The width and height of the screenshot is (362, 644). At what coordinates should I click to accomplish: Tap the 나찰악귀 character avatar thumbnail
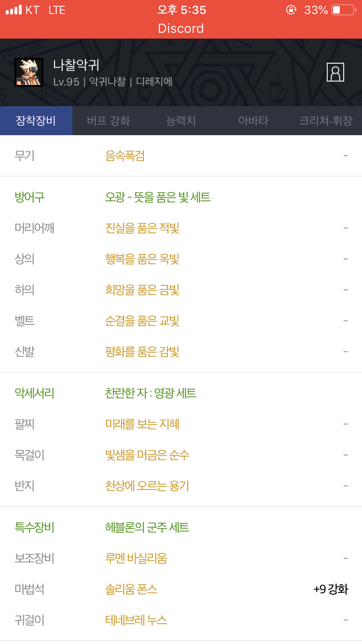click(x=29, y=72)
